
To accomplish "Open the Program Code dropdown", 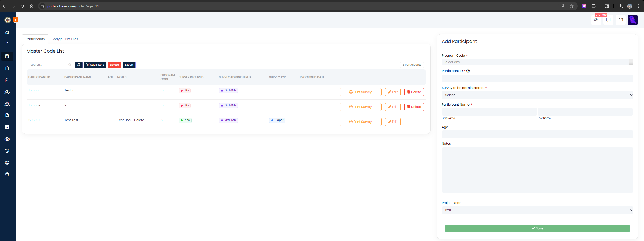I will pyautogui.click(x=537, y=62).
